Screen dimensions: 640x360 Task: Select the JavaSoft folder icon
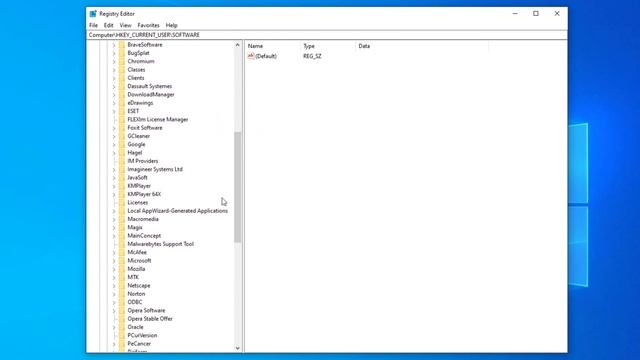pos(122,178)
